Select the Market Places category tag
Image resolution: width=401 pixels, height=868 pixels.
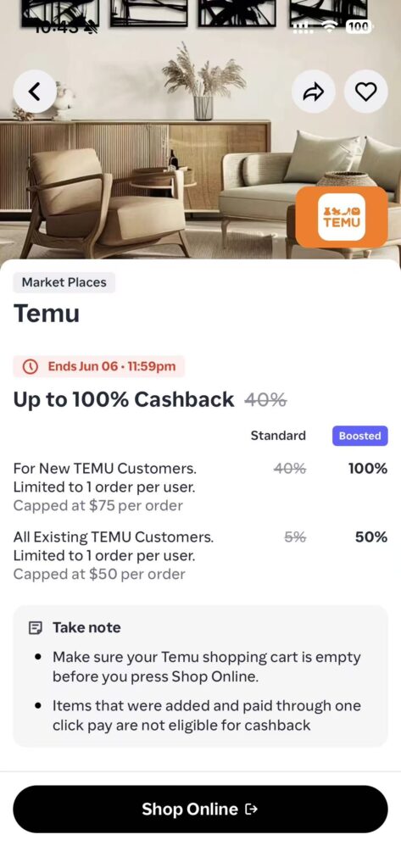click(x=64, y=282)
